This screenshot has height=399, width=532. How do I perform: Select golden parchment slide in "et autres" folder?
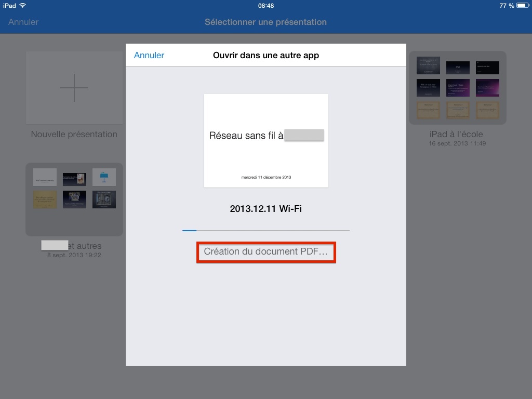click(45, 199)
